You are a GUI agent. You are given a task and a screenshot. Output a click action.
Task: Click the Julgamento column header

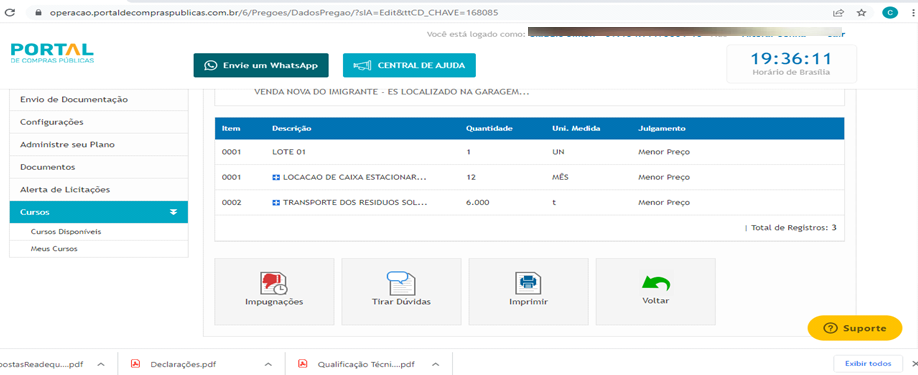[662, 128]
